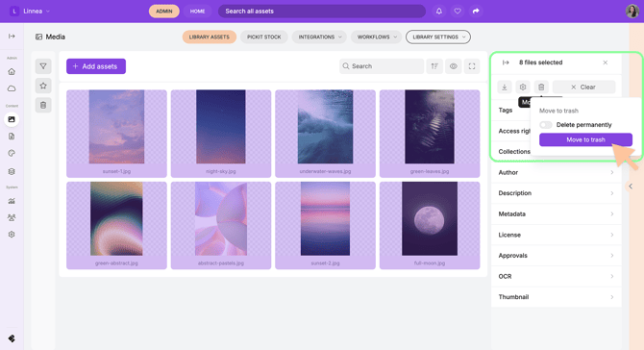This screenshot has width=644, height=350.
Task: Select the Library Assets tab
Action: click(209, 37)
